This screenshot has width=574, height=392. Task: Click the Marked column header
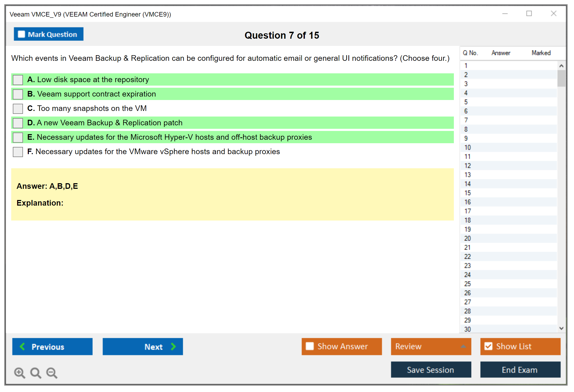click(x=541, y=53)
